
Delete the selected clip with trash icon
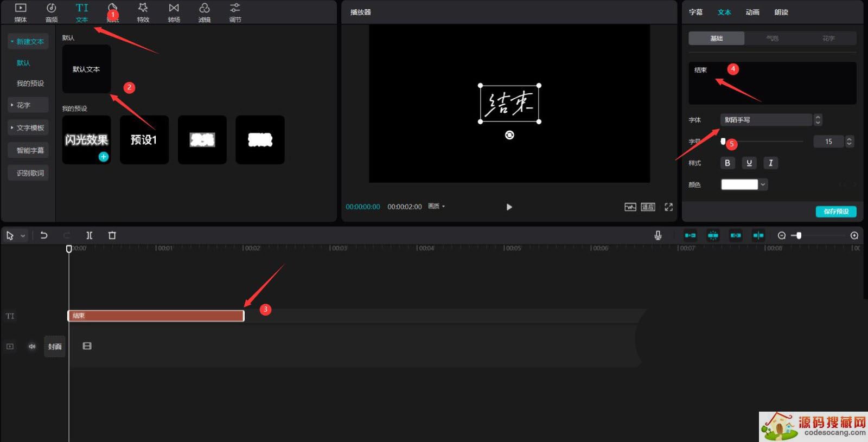(x=112, y=235)
